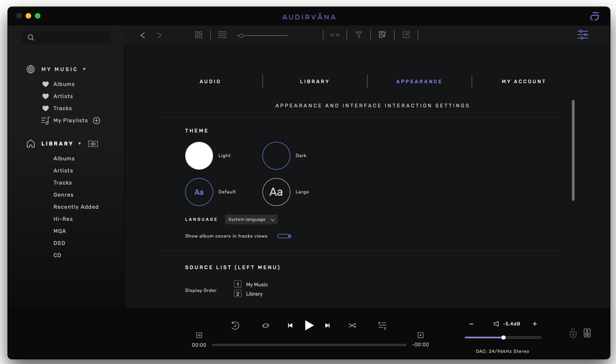Collapse the Library section arrow
Viewport: 616px width, 364px height.
pyautogui.click(x=80, y=144)
